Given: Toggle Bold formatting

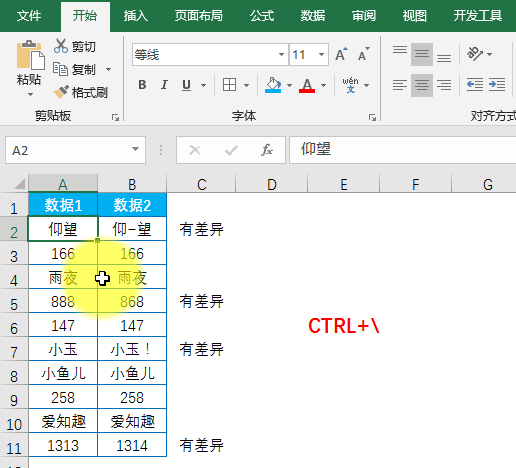Looking at the screenshot, I should (x=142, y=85).
